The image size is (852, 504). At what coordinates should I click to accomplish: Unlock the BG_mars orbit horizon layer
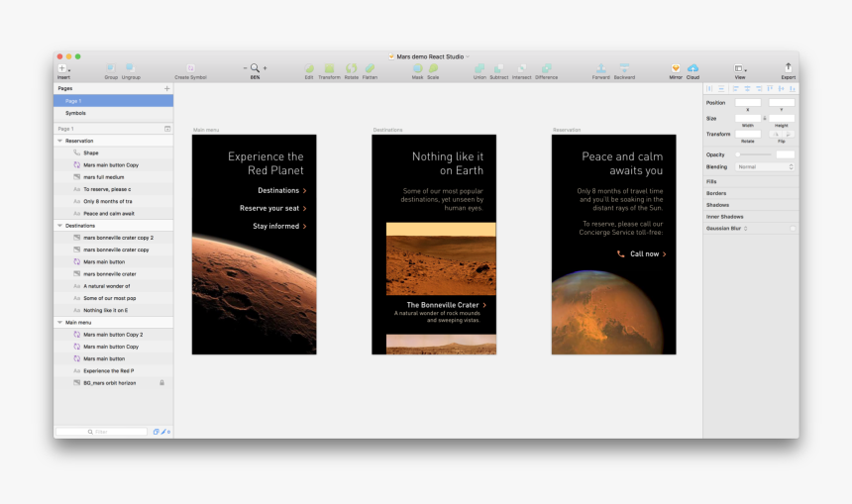161,383
